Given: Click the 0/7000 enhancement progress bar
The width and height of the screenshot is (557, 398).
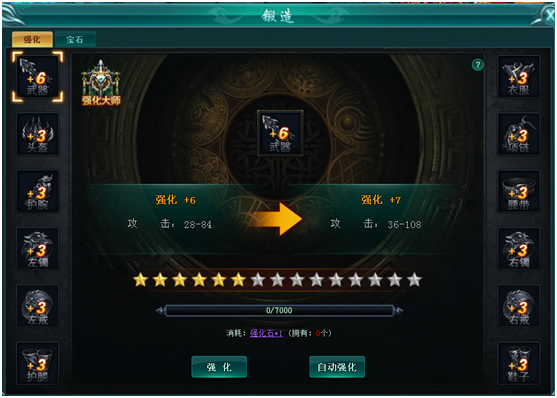Looking at the screenshot, I should (x=279, y=311).
